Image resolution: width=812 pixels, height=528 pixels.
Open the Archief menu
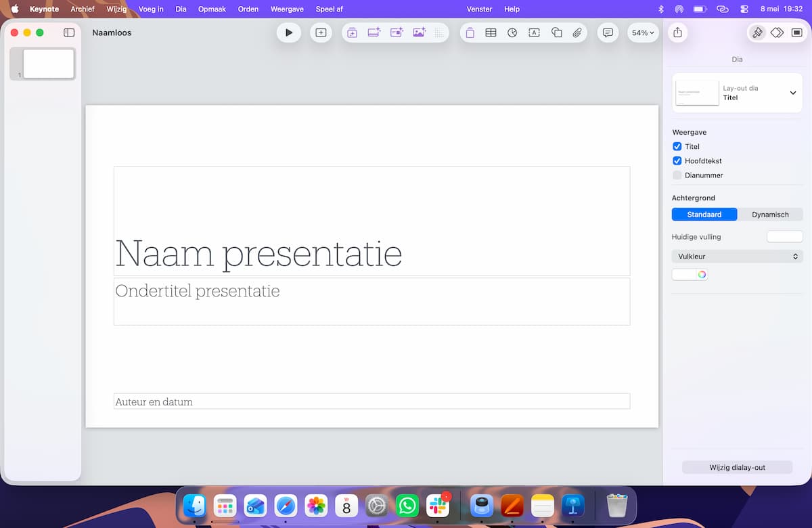tap(83, 9)
